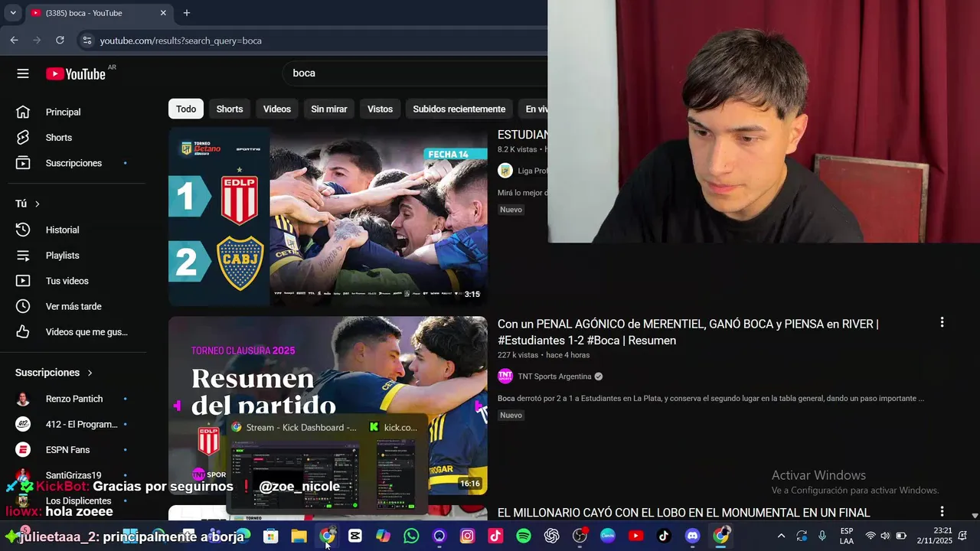The image size is (980, 551).
Task: Go forward in browser
Action: pos(37,41)
